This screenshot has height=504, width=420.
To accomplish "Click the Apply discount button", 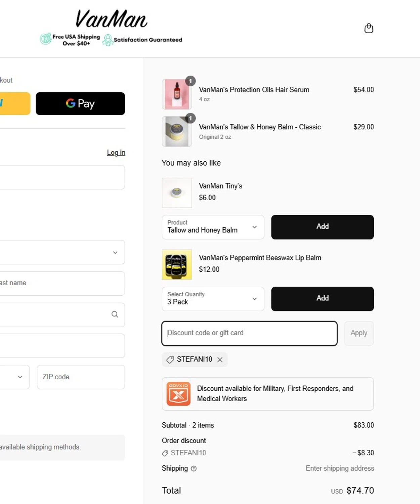I will coord(359,333).
